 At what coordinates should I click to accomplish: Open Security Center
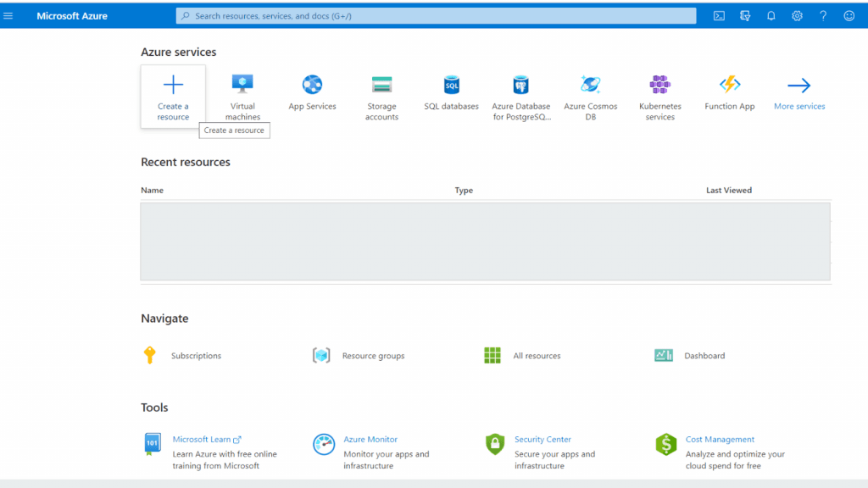(542, 440)
